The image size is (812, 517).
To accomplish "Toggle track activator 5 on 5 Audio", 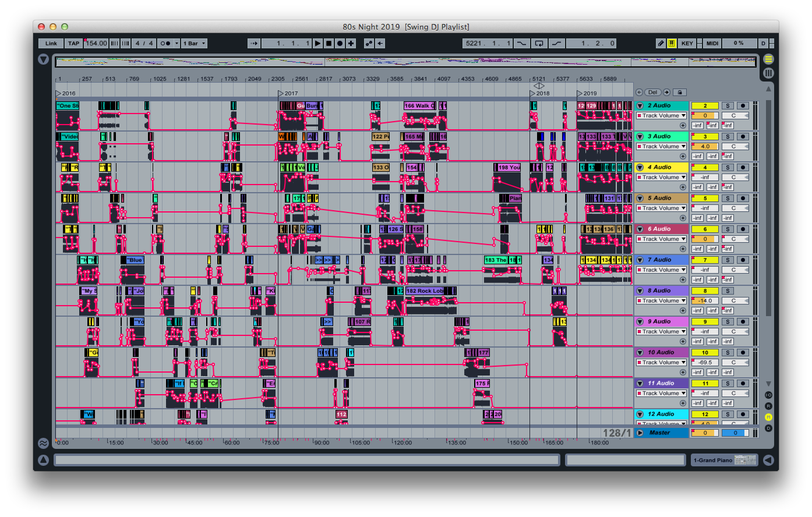I will 705,198.
